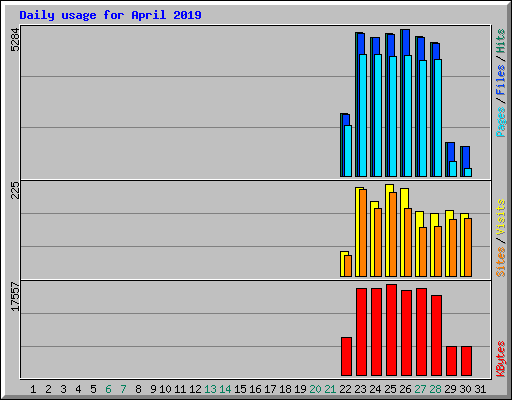Viewport: 512px width, 400px height.
Task: Click the cyan pages bar for day 22
Action: pos(348,151)
